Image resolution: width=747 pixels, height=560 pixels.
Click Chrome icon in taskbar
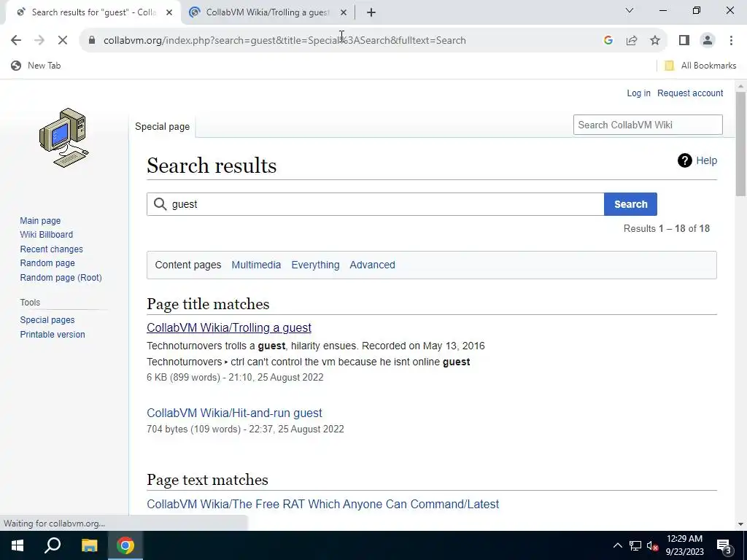125,545
